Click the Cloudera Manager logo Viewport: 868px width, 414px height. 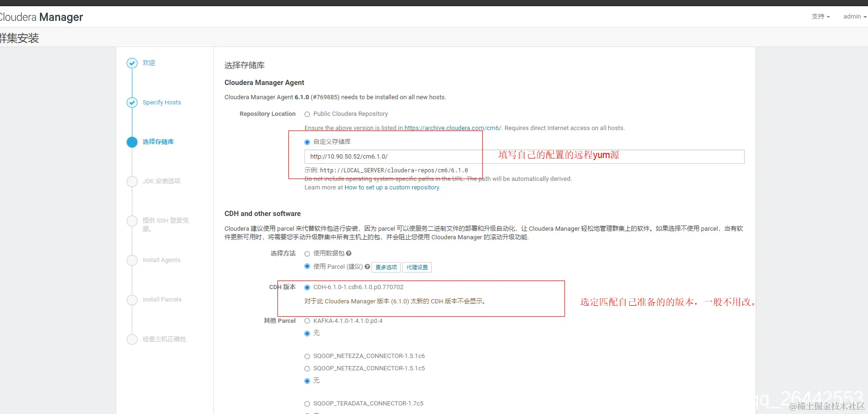[x=41, y=18]
